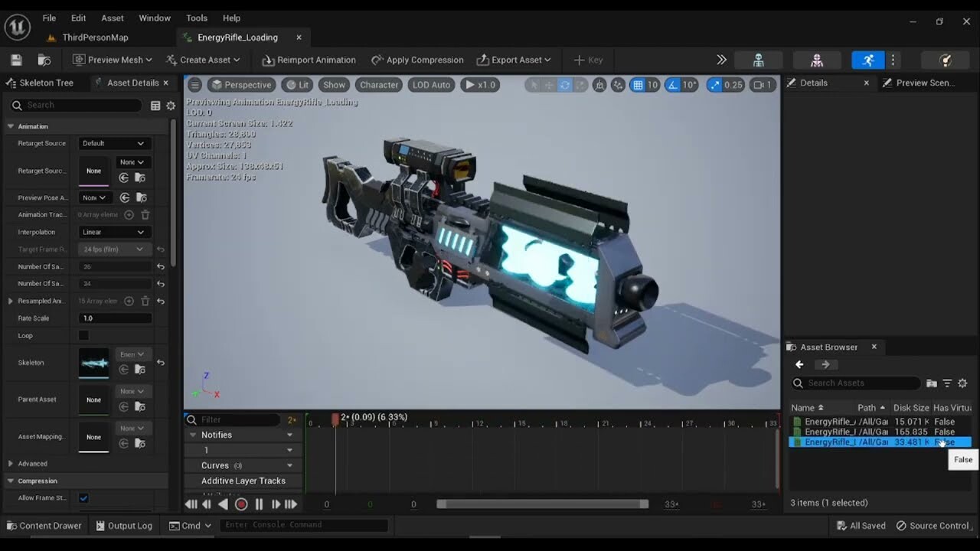Open the Interpolation Linear dropdown

pyautogui.click(x=113, y=232)
